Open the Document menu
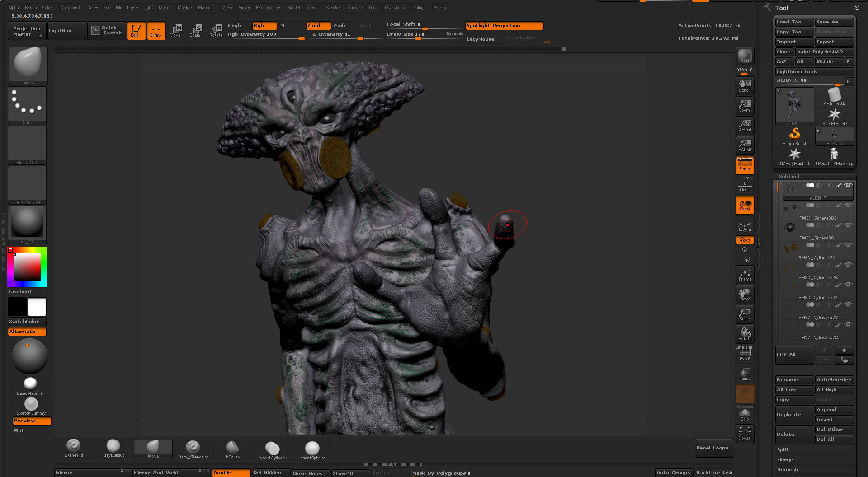The height and width of the screenshot is (477, 868). (x=70, y=8)
